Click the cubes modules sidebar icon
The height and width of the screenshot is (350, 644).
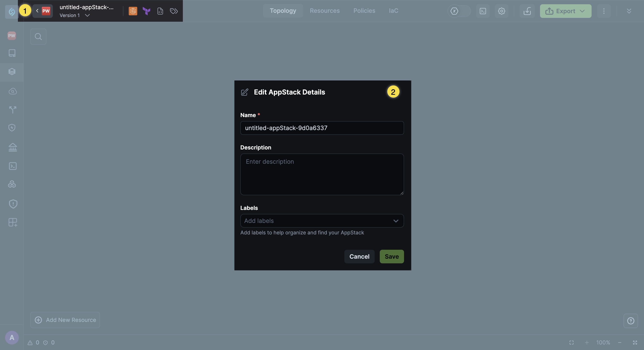point(12,184)
